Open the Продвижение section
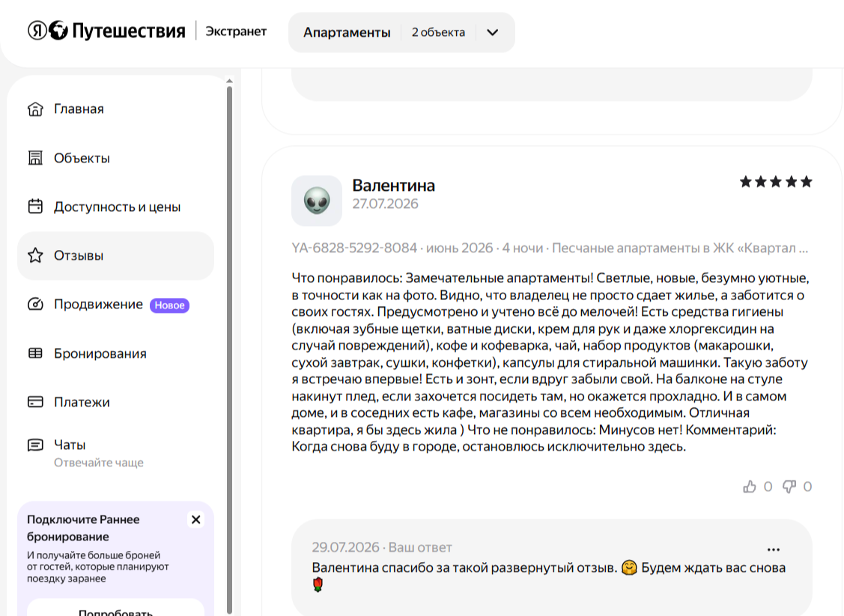This screenshot has height=616, width=844. tap(116, 305)
